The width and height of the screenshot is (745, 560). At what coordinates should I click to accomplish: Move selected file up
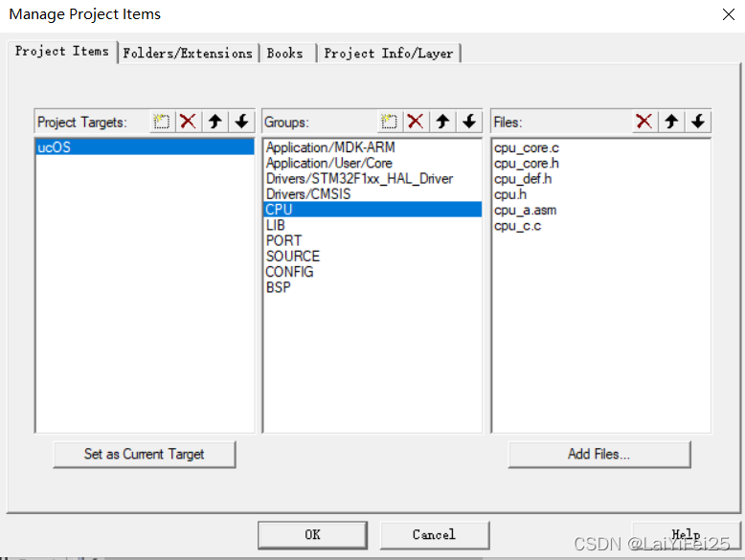pyautogui.click(x=671, y=122)
